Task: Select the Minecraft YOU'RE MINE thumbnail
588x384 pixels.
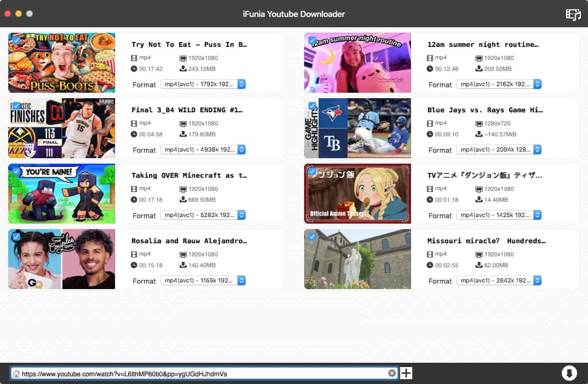Action: click(62, 194)
